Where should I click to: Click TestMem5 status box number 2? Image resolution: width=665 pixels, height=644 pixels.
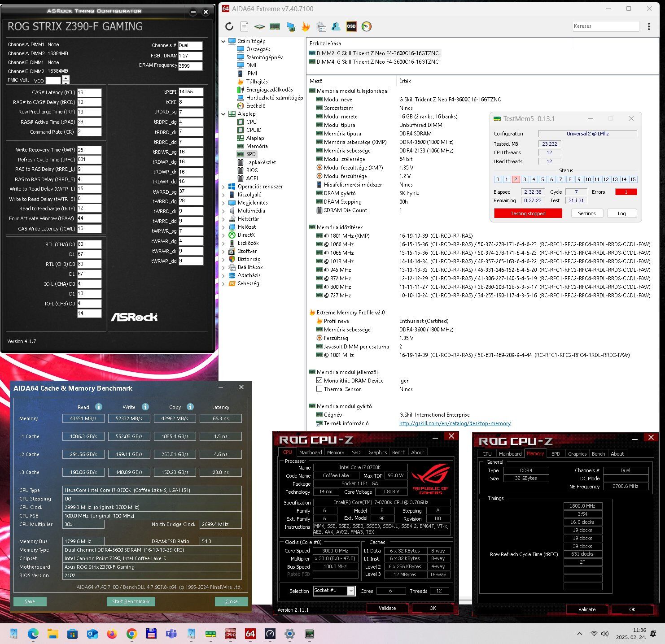tap(516, 179)
